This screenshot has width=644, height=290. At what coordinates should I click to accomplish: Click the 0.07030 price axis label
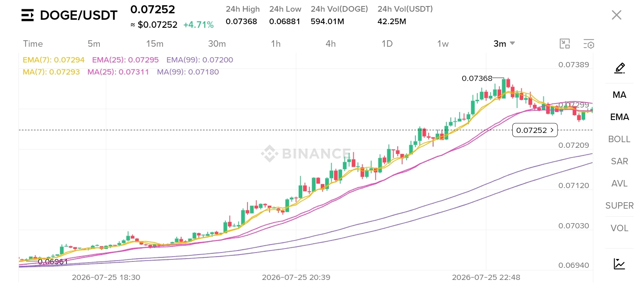(574, 226)
